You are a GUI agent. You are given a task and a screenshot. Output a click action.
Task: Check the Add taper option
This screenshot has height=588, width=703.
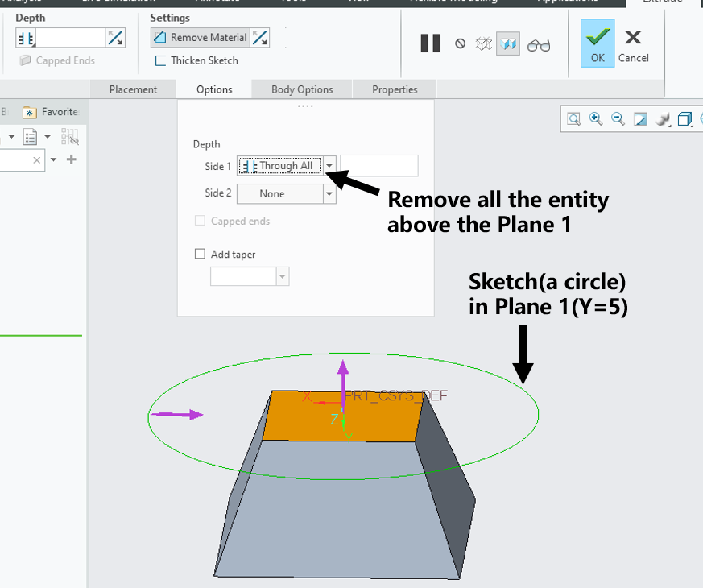[x=199, y=254]
